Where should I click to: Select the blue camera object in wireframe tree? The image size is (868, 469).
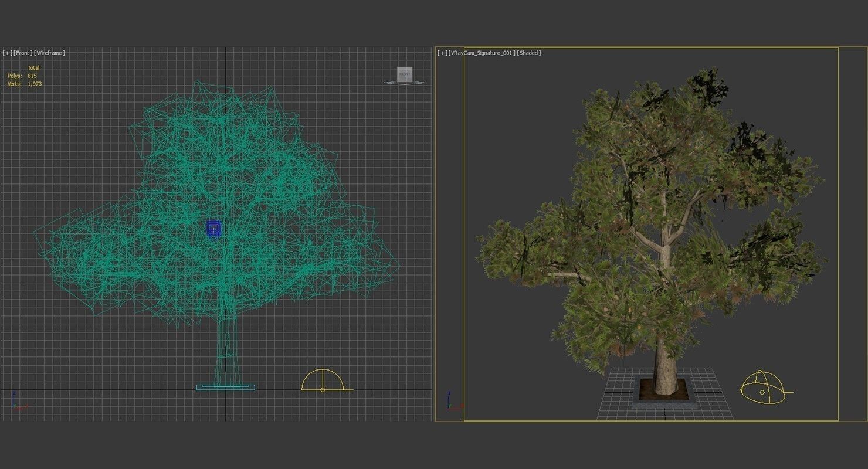pyautogui.click(x=213, y=229)
